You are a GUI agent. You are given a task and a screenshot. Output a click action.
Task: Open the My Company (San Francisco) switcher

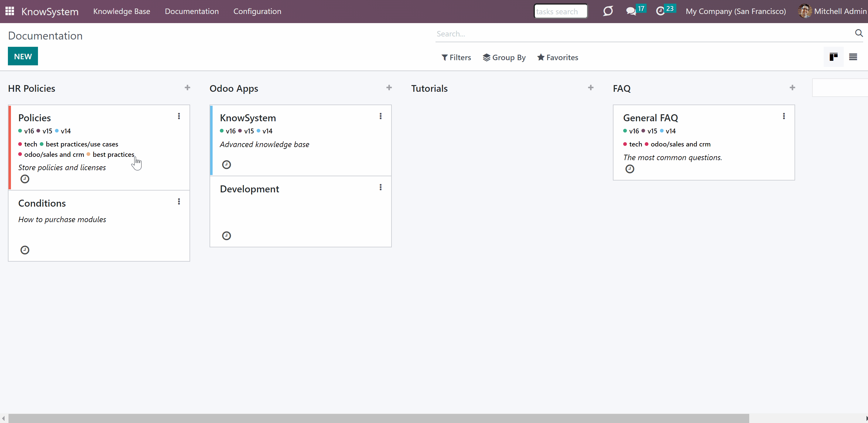(736, 12)
